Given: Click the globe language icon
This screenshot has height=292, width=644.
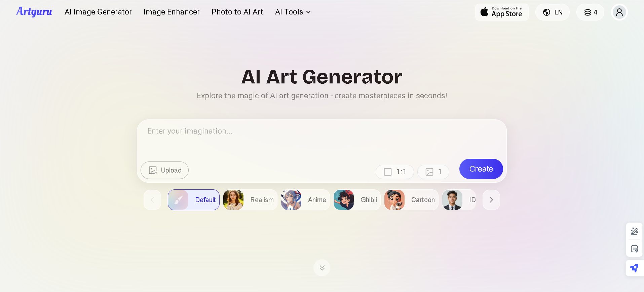Looking at the screenshot, I should point(547,12).
